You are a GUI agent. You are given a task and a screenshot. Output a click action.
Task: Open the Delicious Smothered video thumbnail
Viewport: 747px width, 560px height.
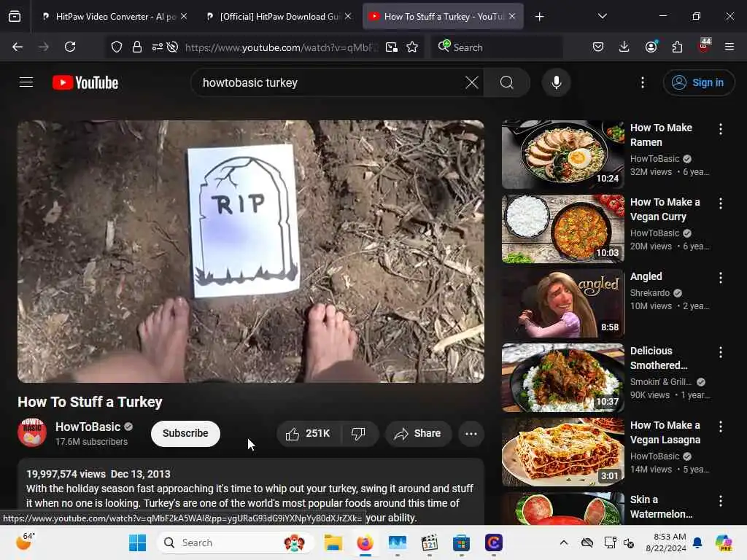coord(562,378)
